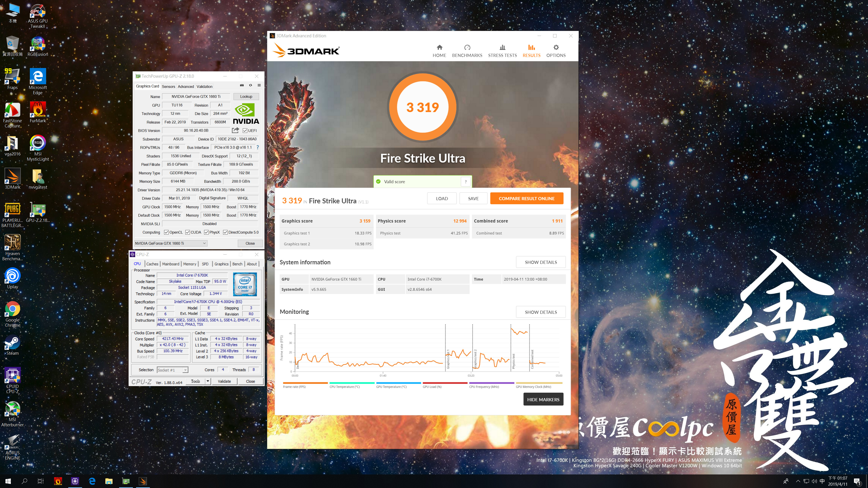Open Uplay desktop icon
Screen dimensions: 868x488
(12, 279)
